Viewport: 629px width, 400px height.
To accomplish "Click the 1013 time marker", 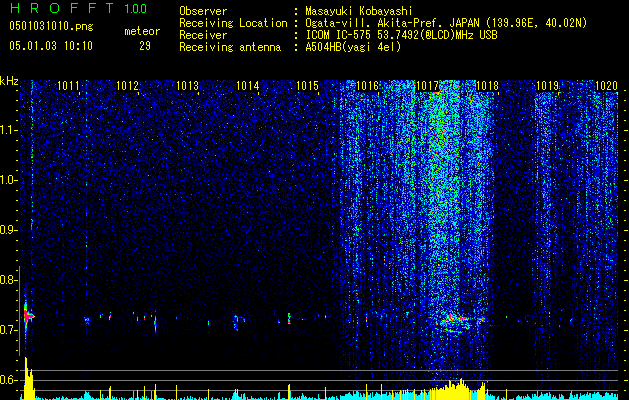I will [x=187, y=85].
